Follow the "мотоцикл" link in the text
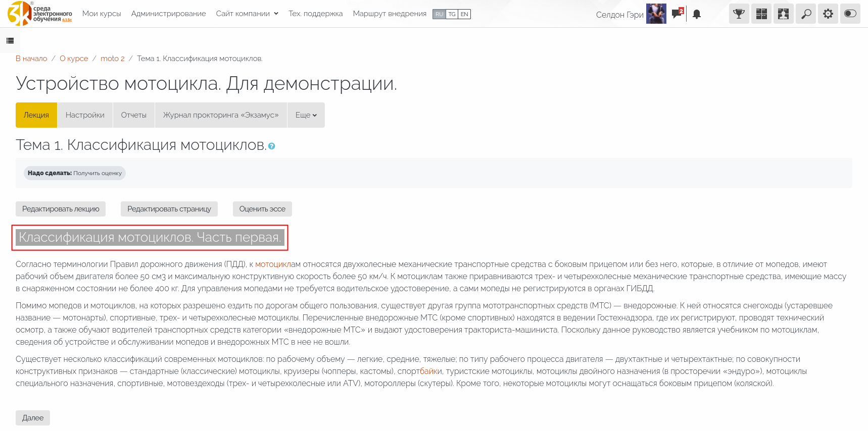 pyautogui.click(x=272, y=264)
